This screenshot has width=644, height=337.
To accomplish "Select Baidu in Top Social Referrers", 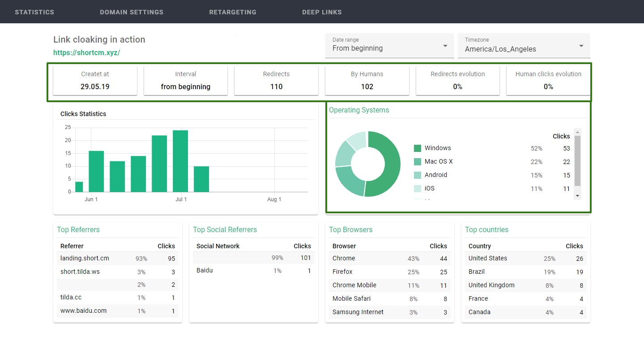I will point(254,271).
